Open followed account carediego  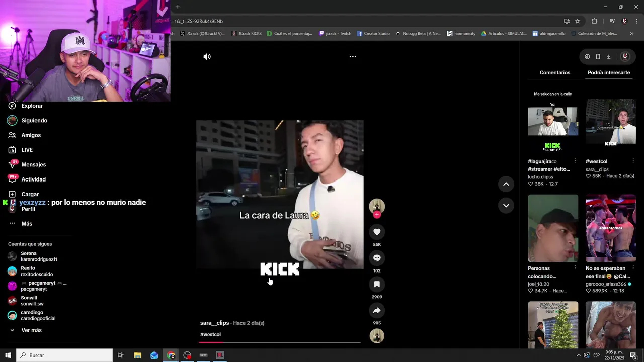31,315
